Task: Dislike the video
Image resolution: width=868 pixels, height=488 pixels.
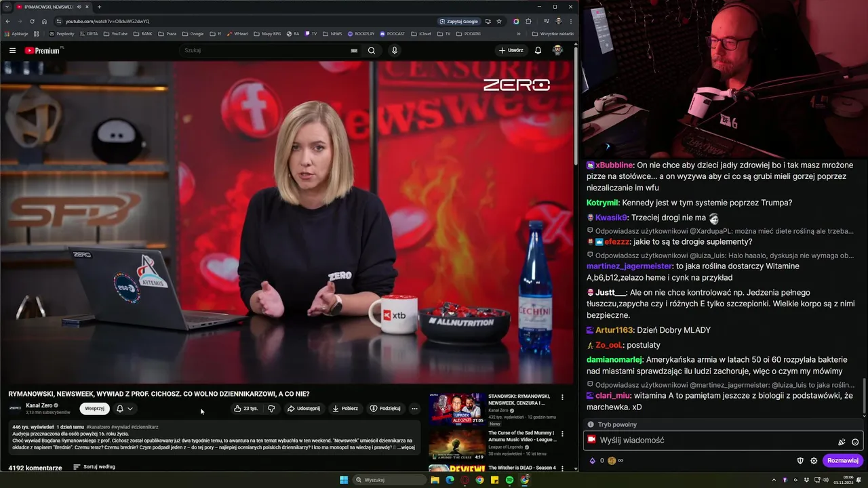Action: 271,409
